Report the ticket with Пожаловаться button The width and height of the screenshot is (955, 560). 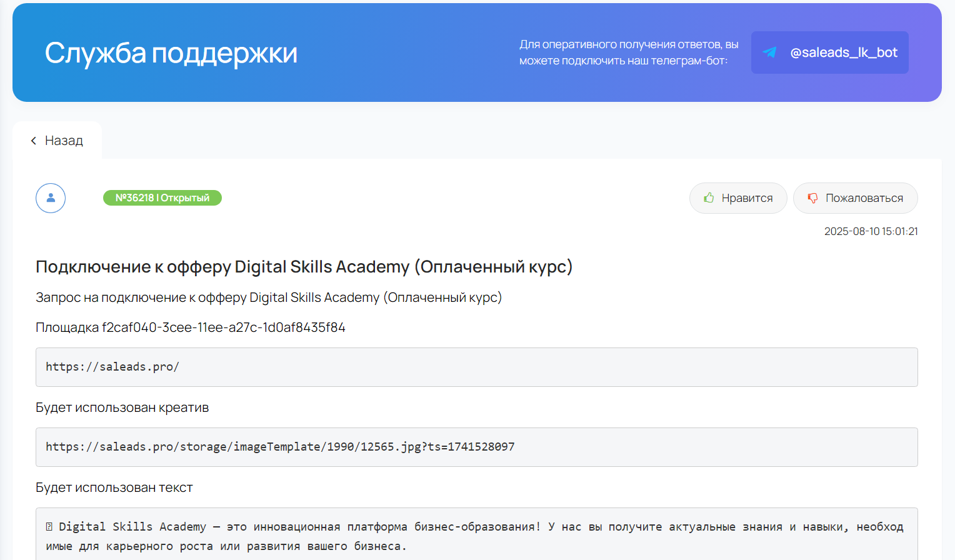click(856, 198)
